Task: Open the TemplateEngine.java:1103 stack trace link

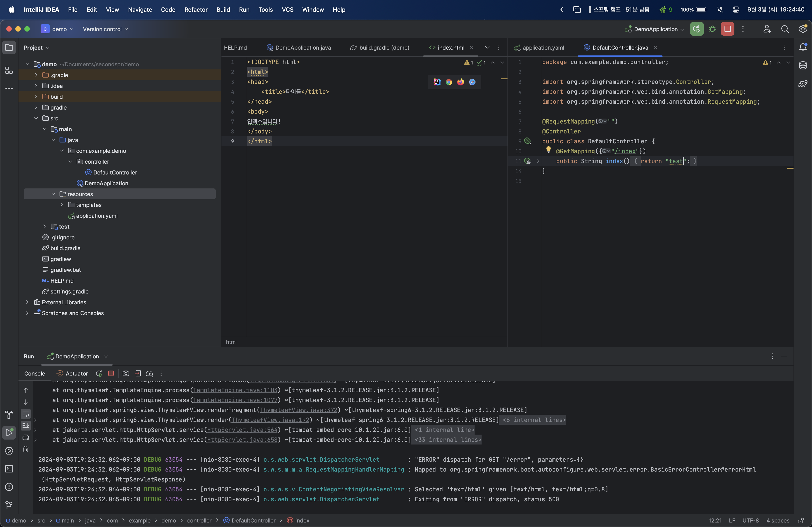Action: pyautogui.click(x=235, y=390)
